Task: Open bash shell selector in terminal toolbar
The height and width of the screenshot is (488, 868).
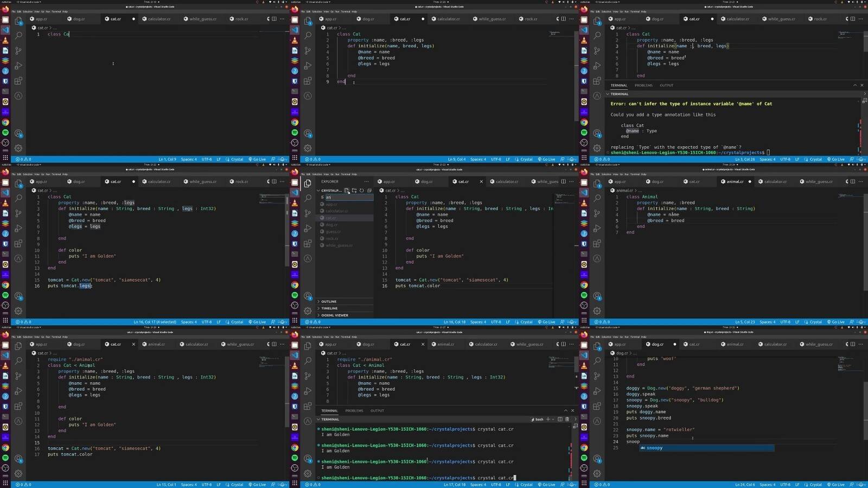Action: pos(537,419)
